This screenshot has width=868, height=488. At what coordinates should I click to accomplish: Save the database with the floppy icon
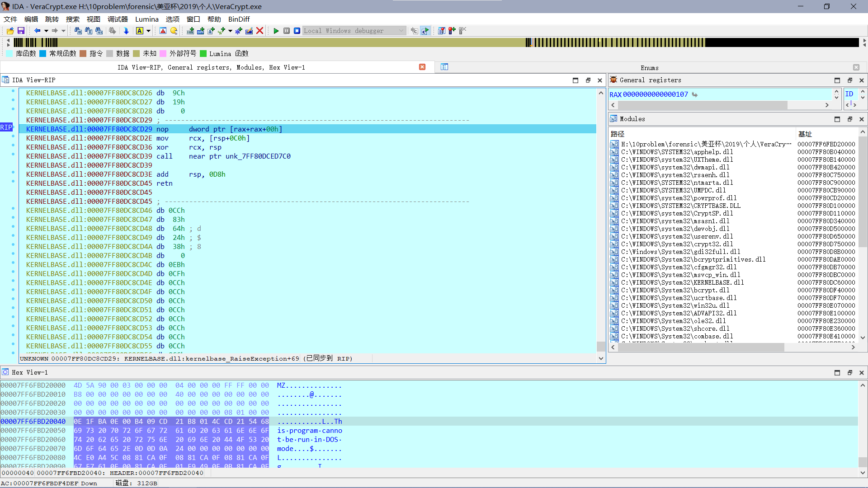(x=21, y=31)
